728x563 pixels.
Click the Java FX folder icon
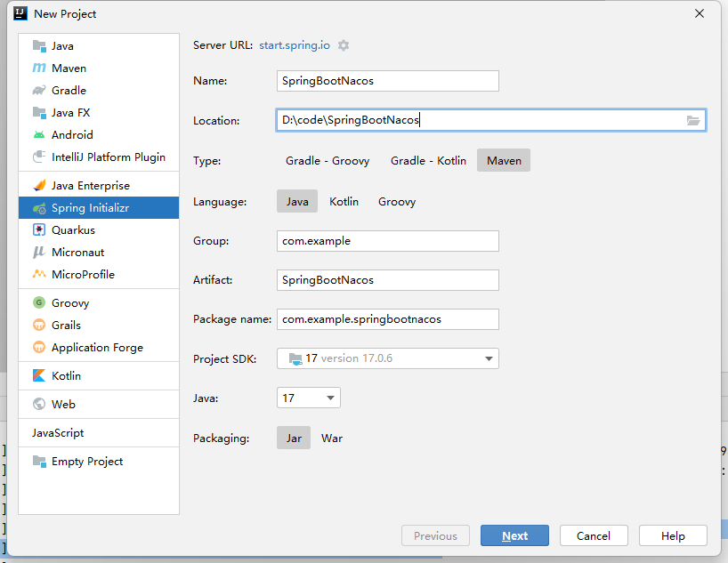pos(39,113)
